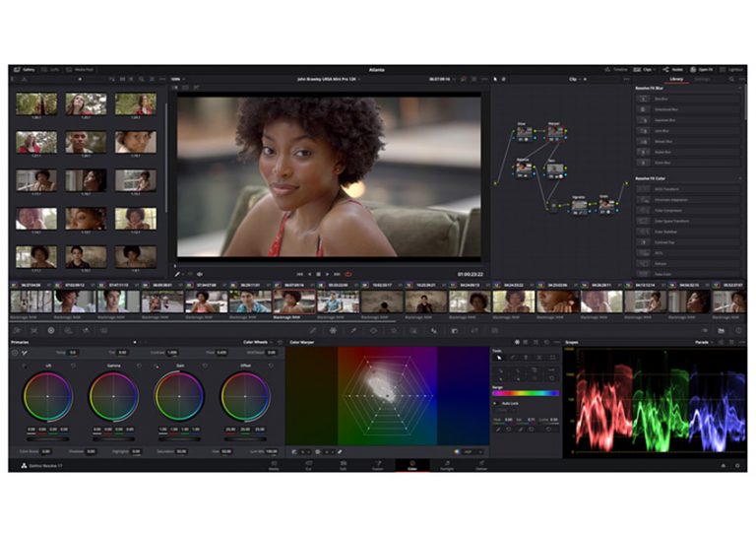Open the Open FX panel
The image size is (756, 535).
click(703, 70)
